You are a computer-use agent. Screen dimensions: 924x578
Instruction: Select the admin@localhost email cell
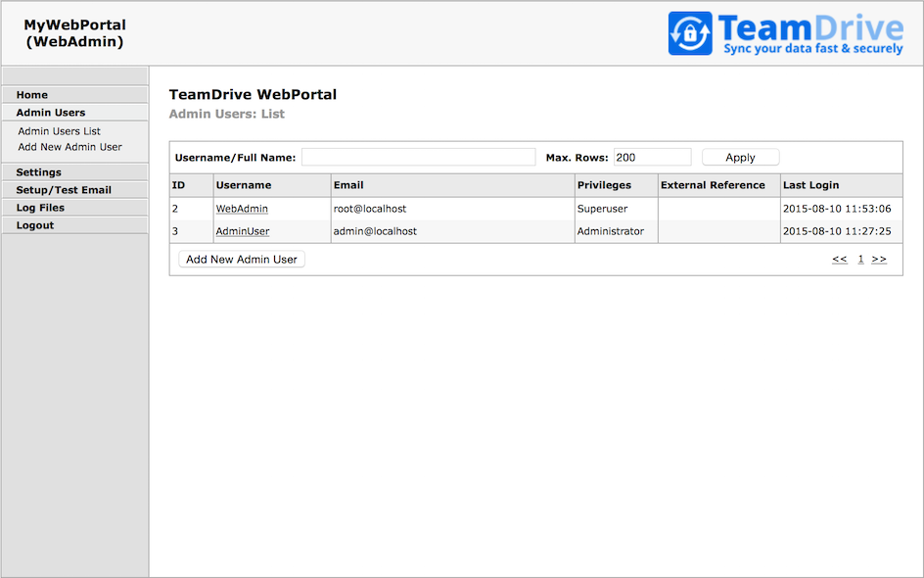[452, 231]
